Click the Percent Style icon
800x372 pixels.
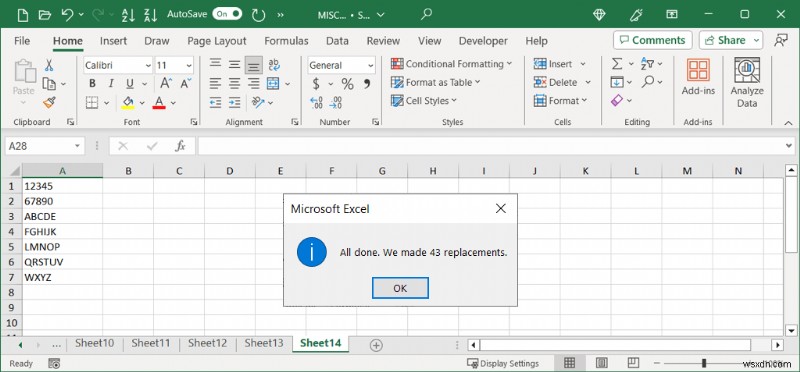coord(347,84)
